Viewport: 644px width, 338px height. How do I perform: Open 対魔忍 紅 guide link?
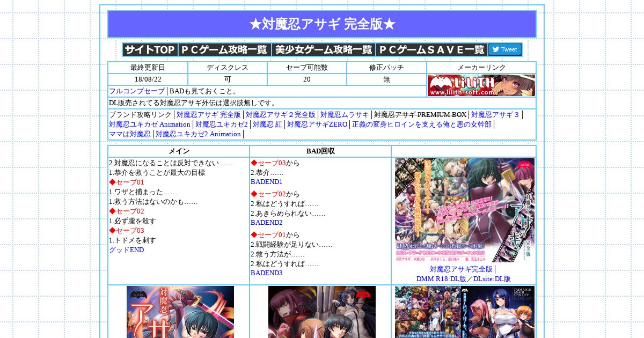pyautogui.click(x=267, y=124)
